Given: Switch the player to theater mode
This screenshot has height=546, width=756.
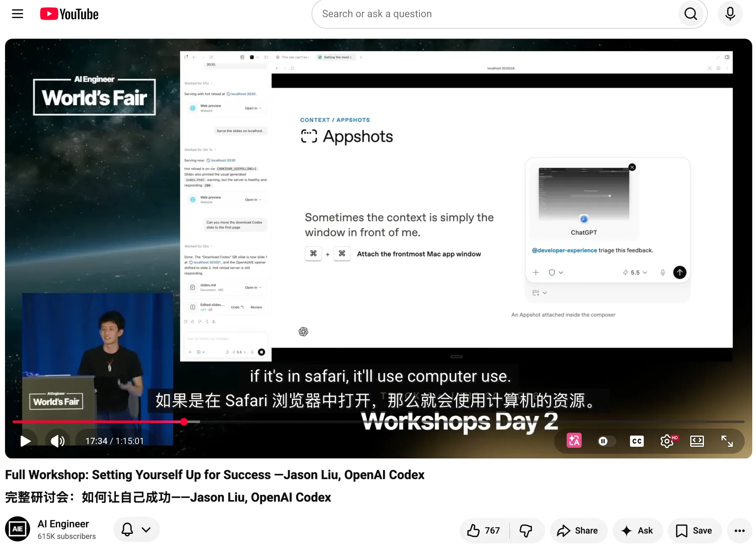Looking at the screenshot, I should (697, 441).
